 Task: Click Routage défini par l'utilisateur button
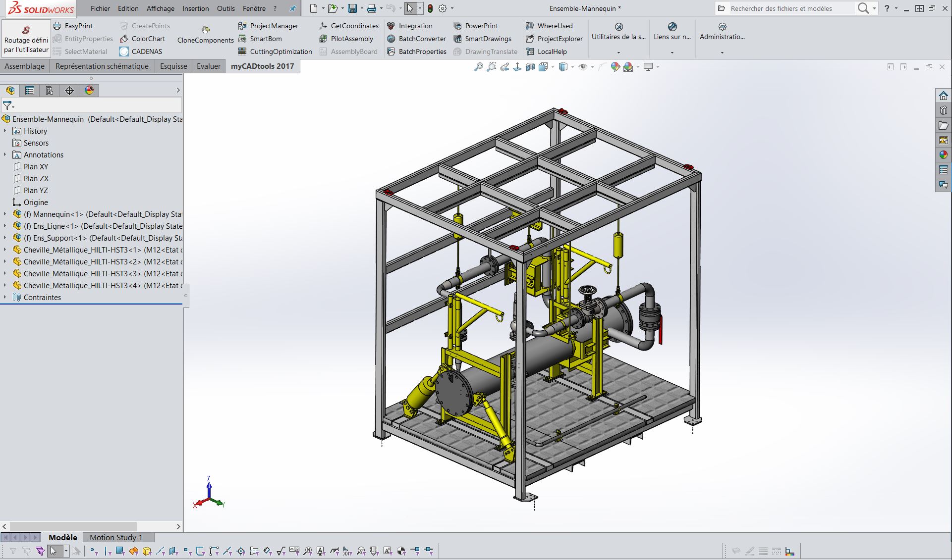tap(26, 39)
